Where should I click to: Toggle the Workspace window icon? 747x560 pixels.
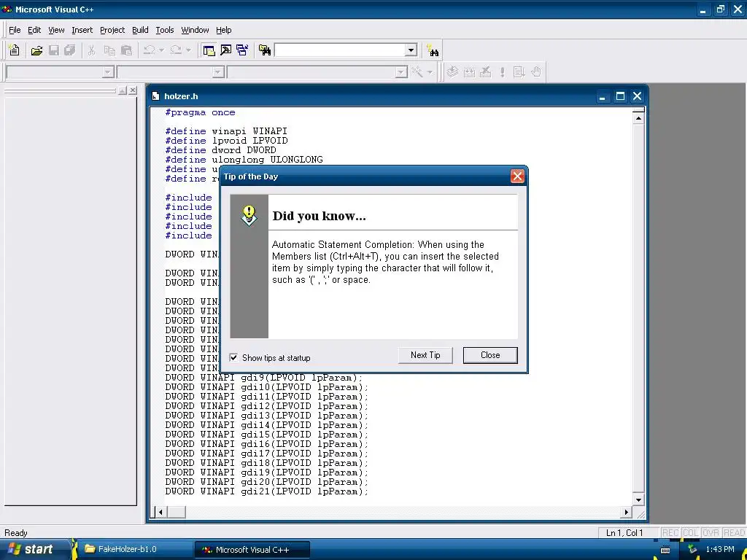click(209, 50)
